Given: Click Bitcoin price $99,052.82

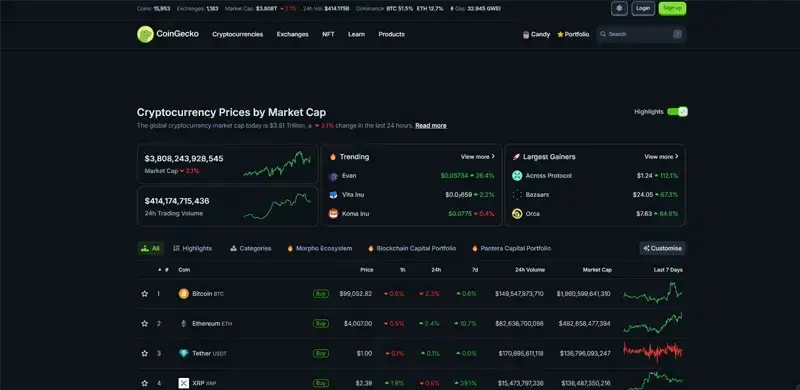Looking at the screenshot, I should 356,294.
